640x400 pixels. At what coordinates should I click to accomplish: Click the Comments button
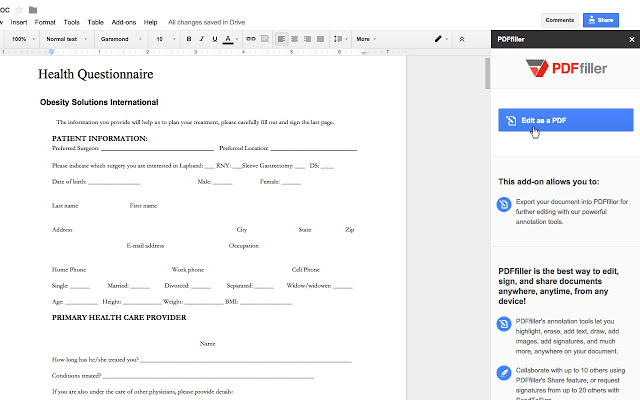(x=560, y=20)
